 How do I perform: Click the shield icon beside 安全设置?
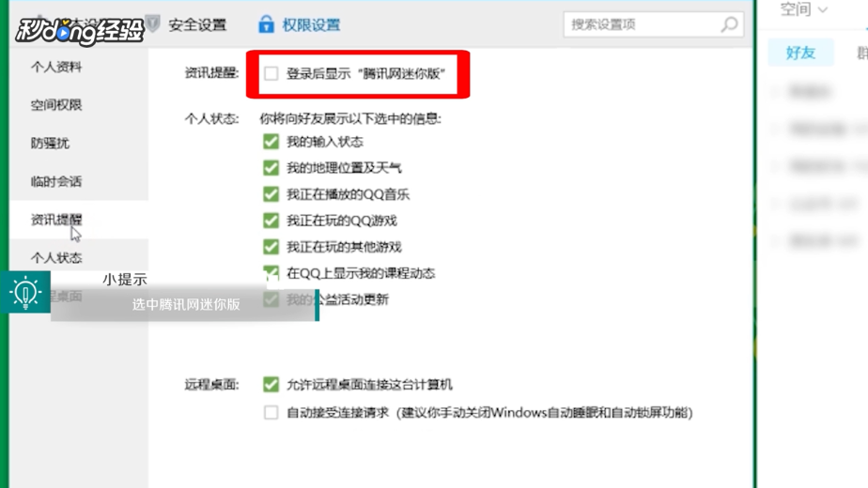153,23
